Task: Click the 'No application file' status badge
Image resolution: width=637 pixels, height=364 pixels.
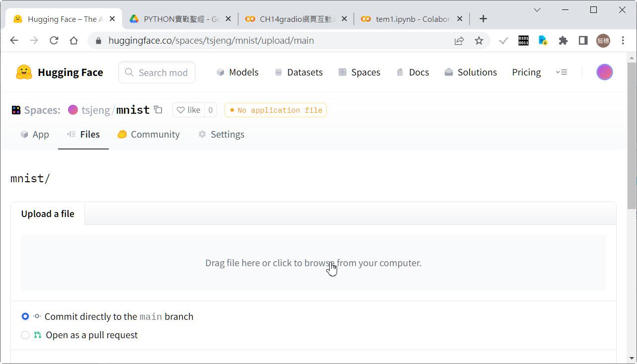Action: [x=276, y=110]
